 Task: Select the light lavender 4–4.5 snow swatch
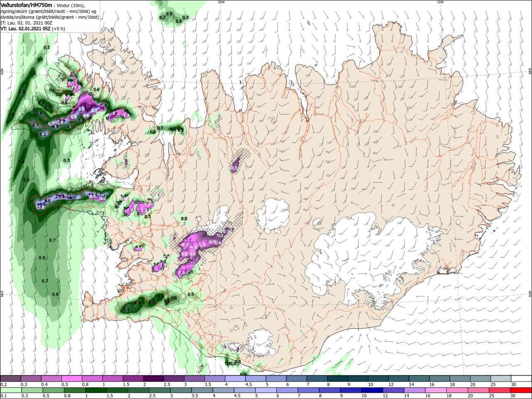point(235,379)
